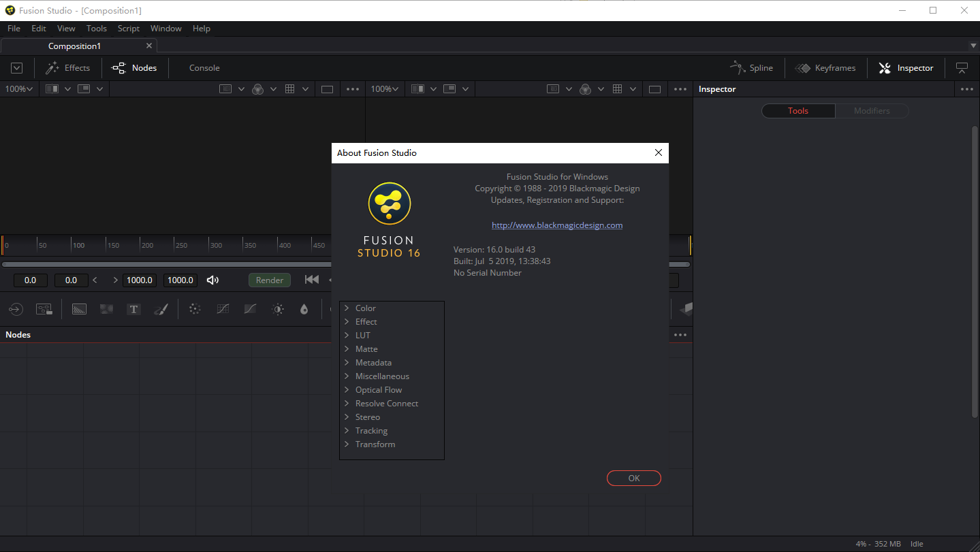The width and height of the screenshot is (980, 552).
Task: Click the color channels icon in left viewer
Action: 258,89
